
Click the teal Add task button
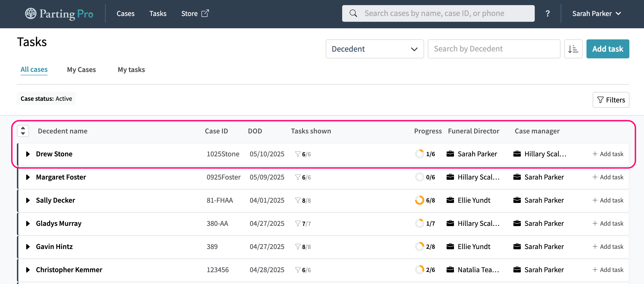(608, 49)
